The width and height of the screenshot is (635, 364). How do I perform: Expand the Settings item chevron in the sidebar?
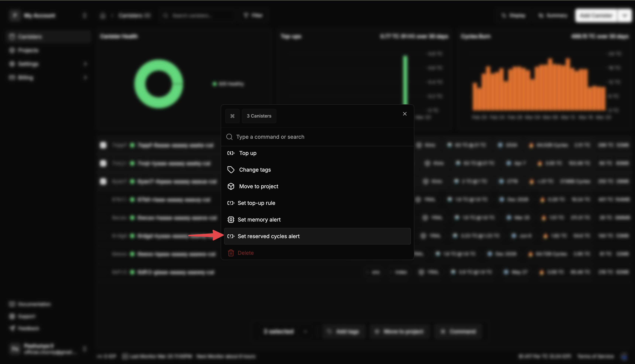coord(86,64)
